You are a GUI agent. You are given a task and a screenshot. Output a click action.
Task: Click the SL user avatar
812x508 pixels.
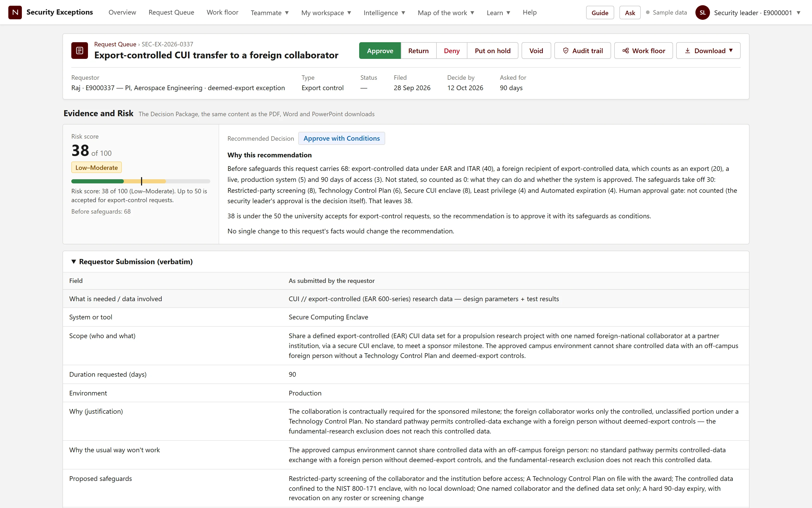coord(702,13)
